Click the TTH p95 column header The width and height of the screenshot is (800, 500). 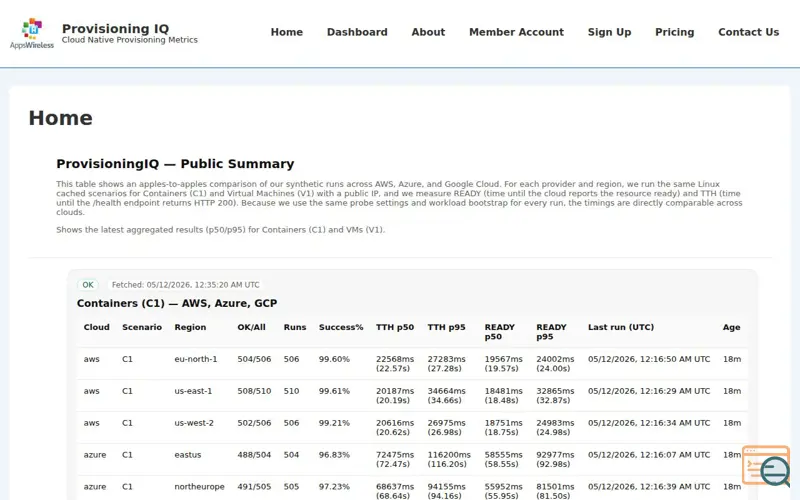pos(446,327)
